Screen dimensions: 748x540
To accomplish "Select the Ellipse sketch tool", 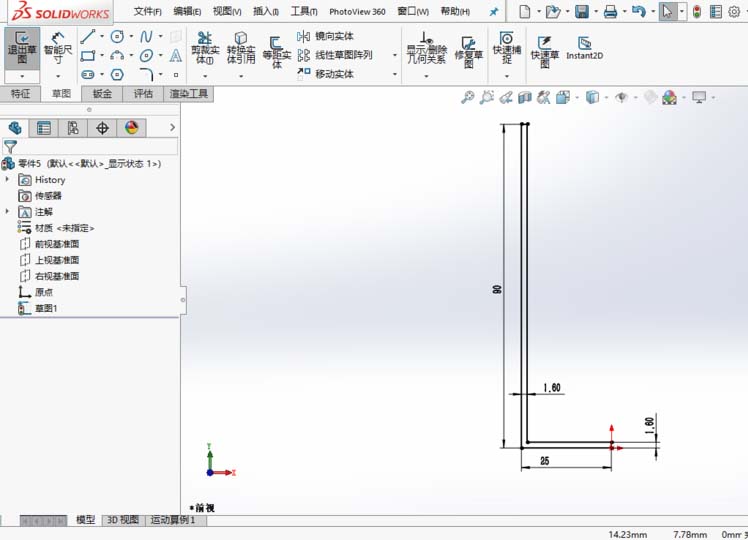I will (146, 56).
